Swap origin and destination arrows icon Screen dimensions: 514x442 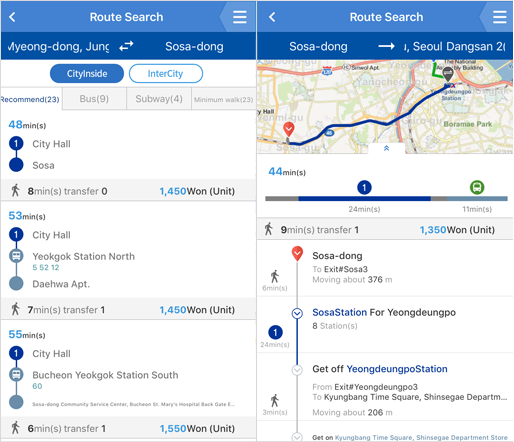(126, 46)
